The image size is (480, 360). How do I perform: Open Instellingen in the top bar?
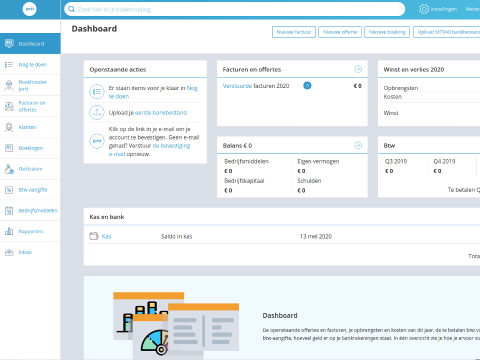(x=443, y=9)
